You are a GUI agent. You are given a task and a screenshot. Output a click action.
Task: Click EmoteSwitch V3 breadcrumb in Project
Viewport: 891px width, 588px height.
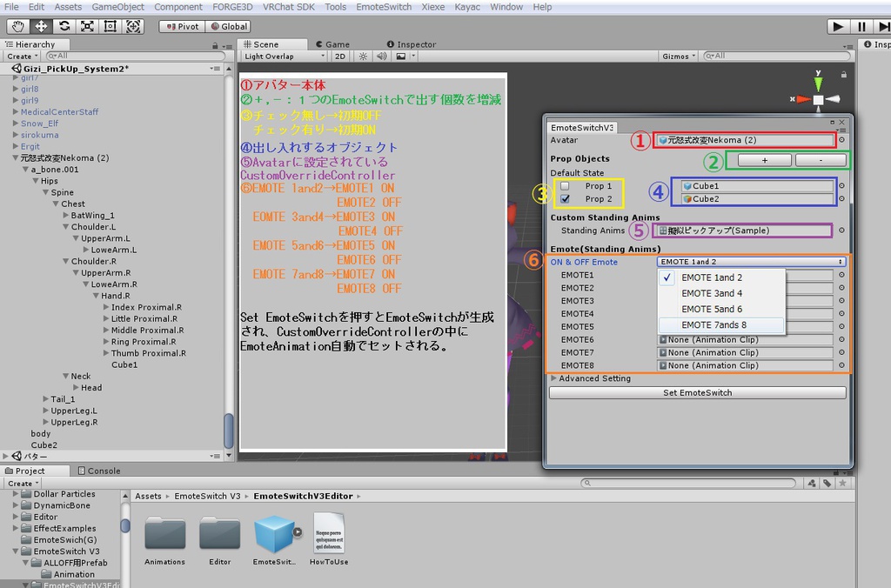point(207,496)
